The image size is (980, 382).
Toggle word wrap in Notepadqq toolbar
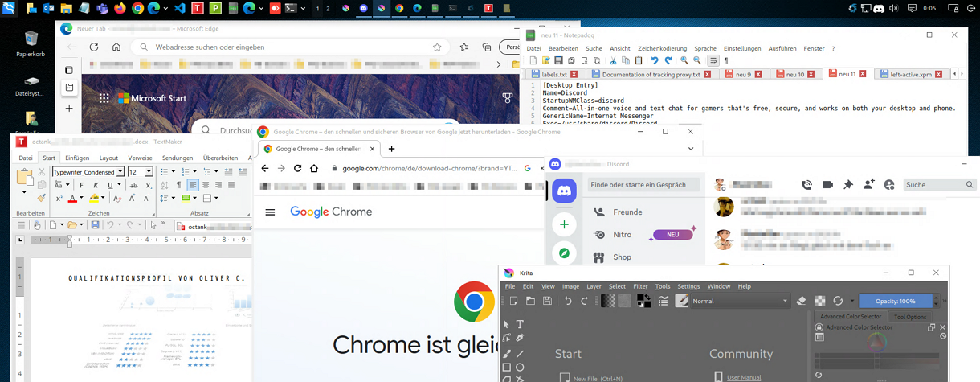coord(713,60)
